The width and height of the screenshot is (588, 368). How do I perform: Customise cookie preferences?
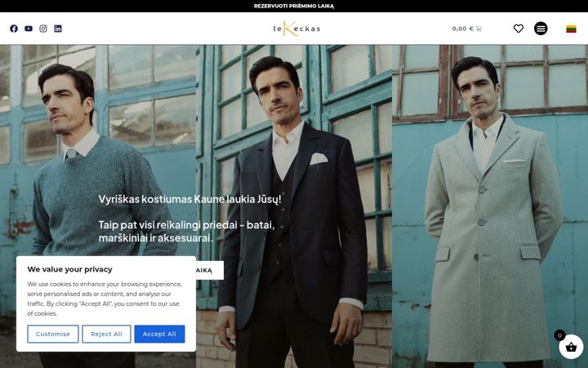53,334
